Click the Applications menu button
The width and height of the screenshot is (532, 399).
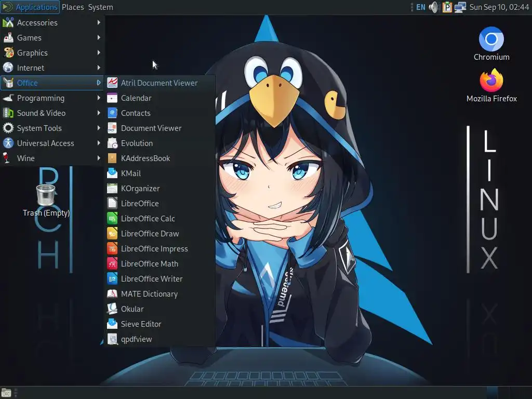tap(30, 7)
